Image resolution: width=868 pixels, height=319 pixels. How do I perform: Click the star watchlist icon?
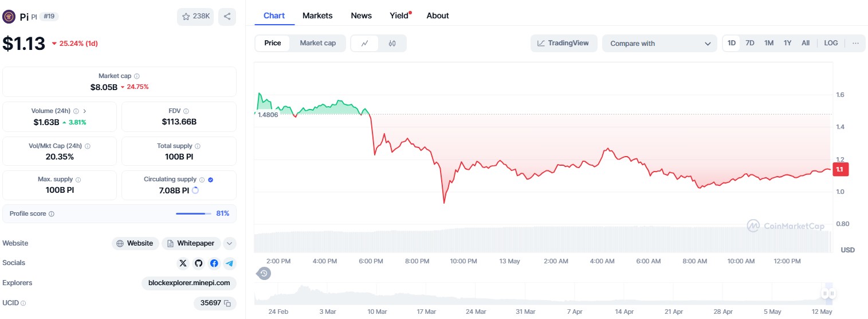pyautogui.click(x=186, y=17)
